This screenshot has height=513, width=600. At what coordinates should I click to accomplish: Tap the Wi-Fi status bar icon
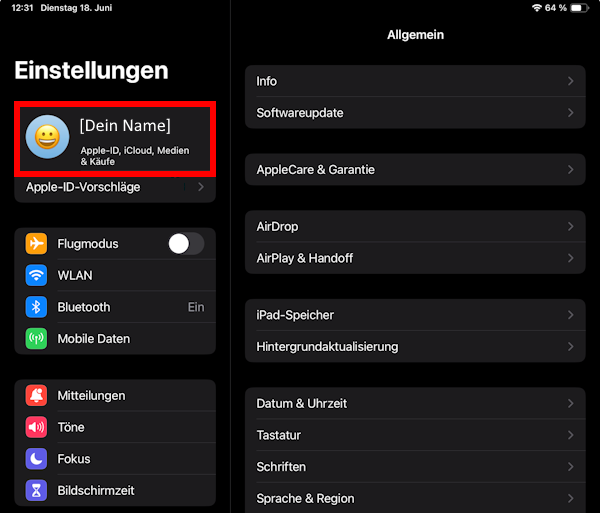click(537, 8)
